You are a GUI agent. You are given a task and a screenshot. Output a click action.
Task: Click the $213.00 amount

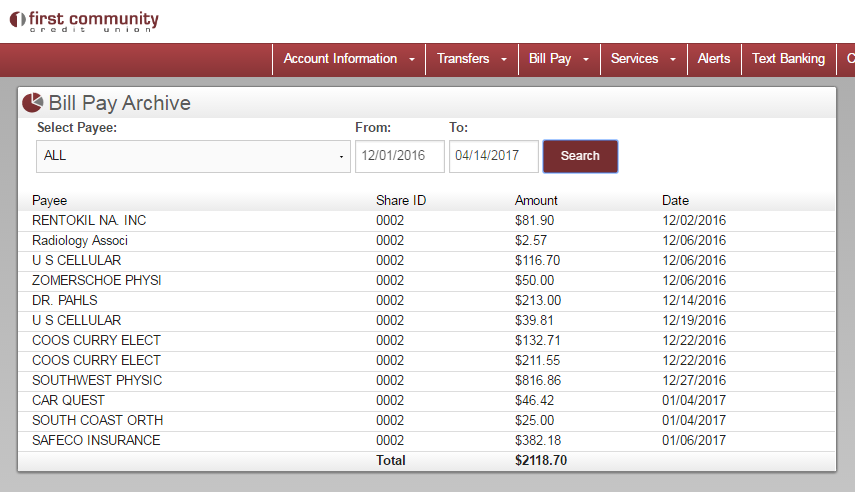[538, 301]
